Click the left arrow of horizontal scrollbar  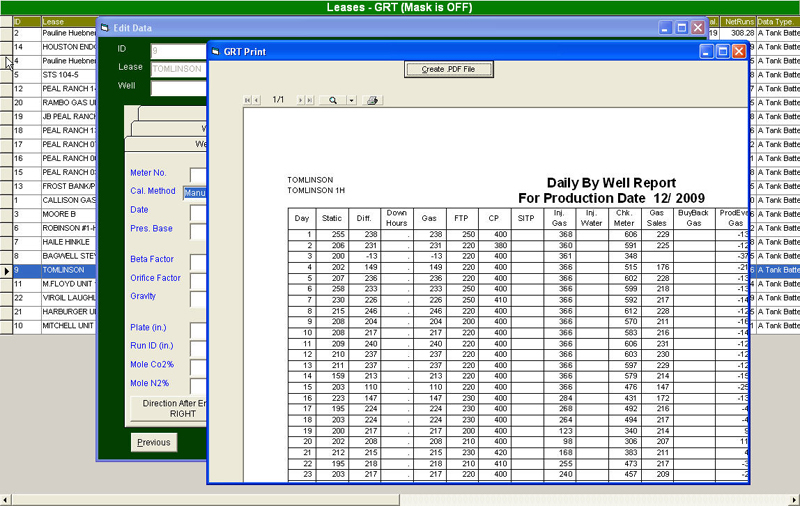pyautogui.click(x=6, y=500)
